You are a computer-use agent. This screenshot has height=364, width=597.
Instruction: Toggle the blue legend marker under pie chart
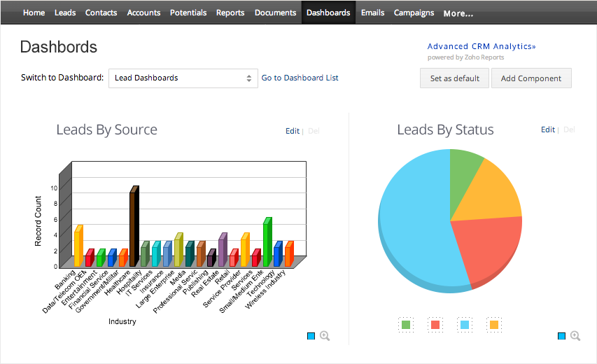[x=465, y=325]
